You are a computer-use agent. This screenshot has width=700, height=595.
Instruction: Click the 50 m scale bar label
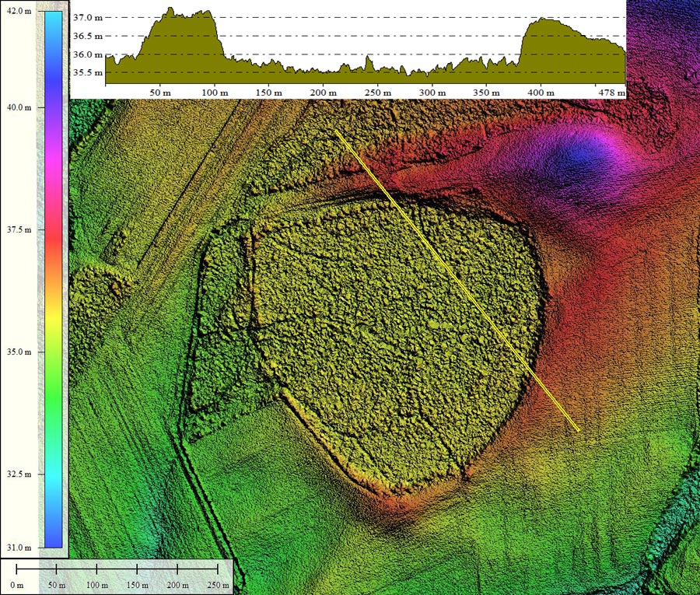(x=57, y=585)
